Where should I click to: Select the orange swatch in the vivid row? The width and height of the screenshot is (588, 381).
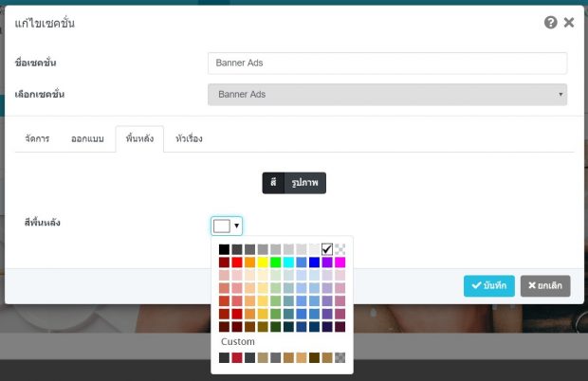click(x=249, y=263)
